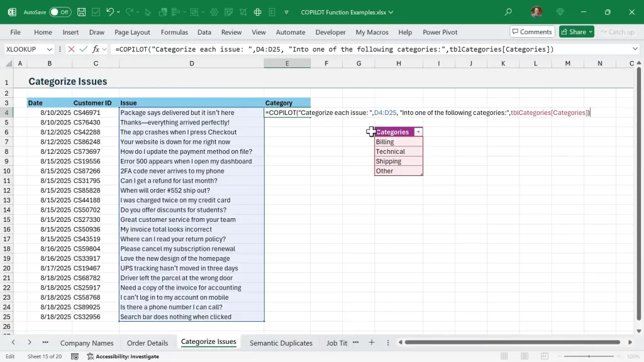Open Insert Function via the fx icon
The image size is (644, 362).
click(96, 49)
